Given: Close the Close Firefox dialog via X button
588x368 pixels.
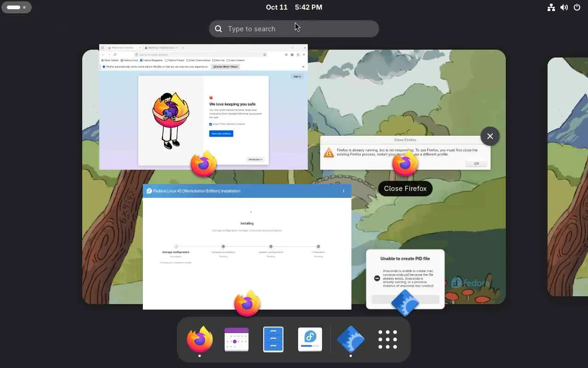Looking at the screenshot, I should 490,136.
